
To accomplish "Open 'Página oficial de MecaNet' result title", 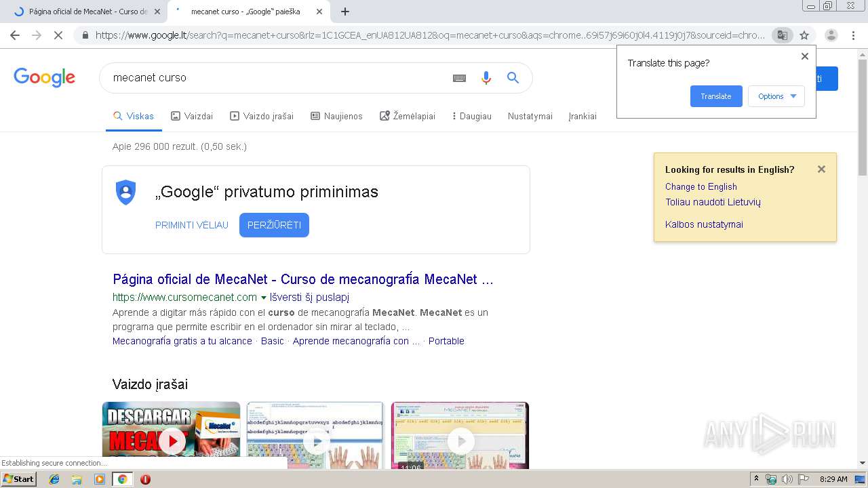I will pos(303,279).
